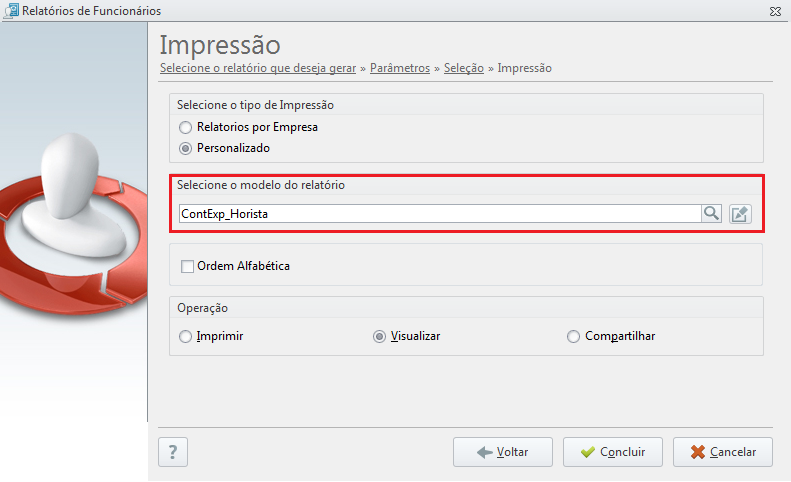Viewport: 791px width, 482px height.
Task: Go to 'Selecione o relatório que deseja gerar' step
Action: click(258, 68)
